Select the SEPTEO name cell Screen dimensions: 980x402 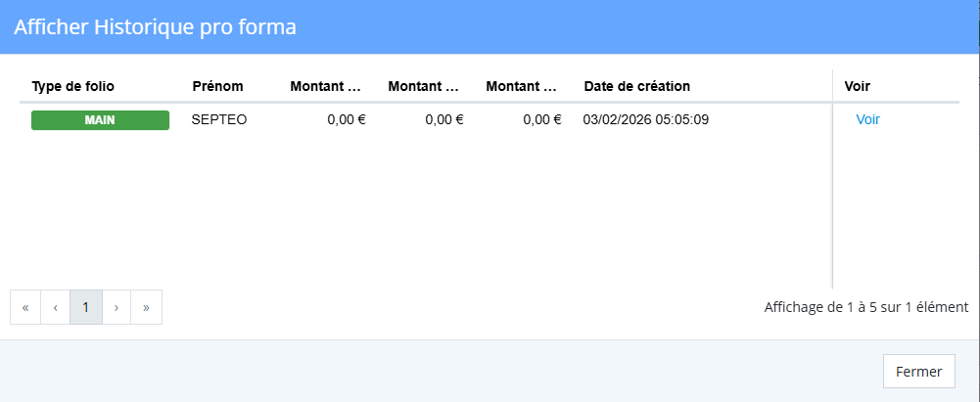point(219,120)
